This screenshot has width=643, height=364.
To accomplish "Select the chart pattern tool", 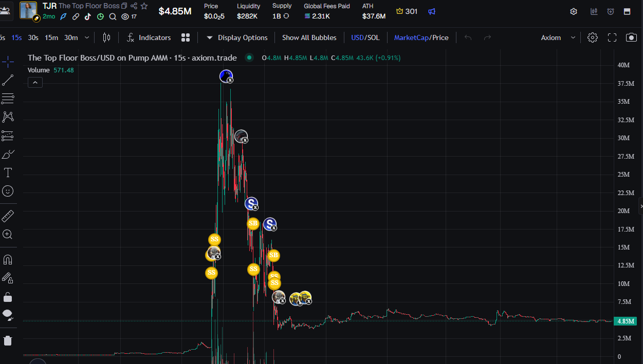I will pos(8,117).
